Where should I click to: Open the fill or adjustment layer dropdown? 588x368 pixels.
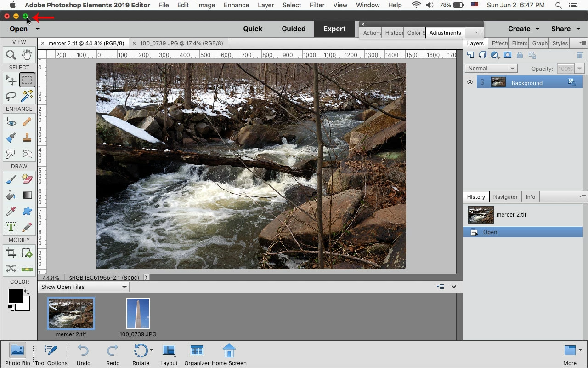495,55
